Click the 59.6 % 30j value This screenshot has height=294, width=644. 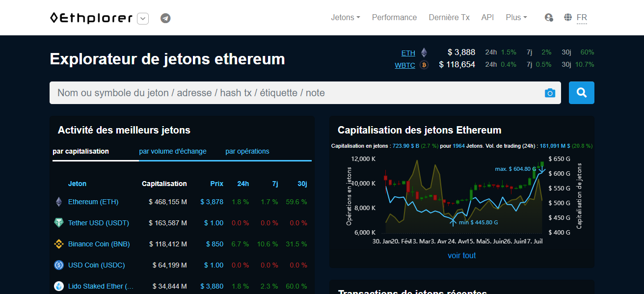(x=296, y=202)
